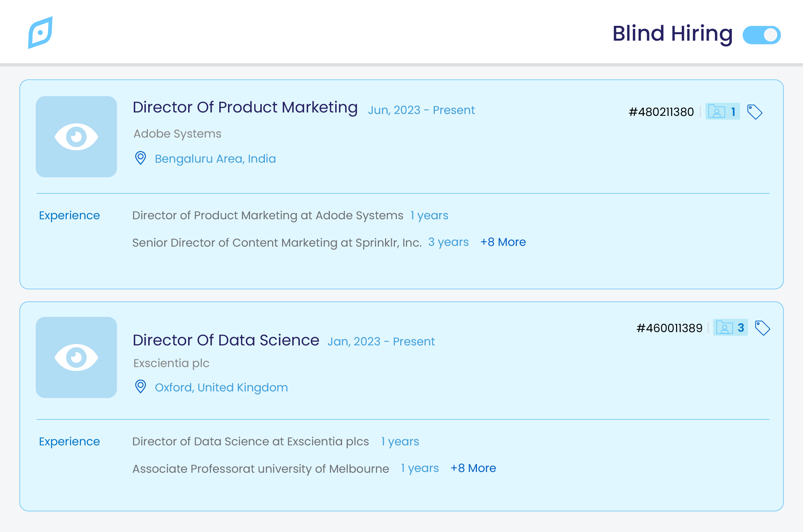Click the app logo in top-left header
The image size is (803, 532).
point(40,33)
